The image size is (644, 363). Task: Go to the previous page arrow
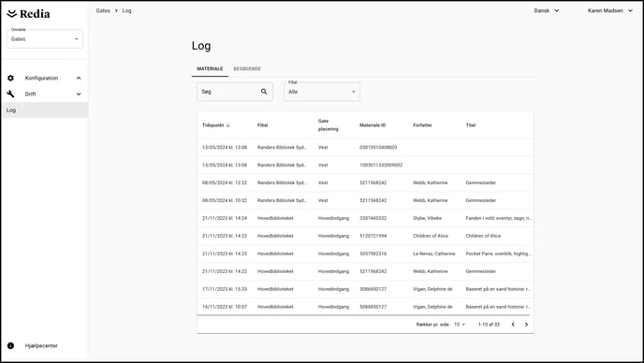pos(513,325)
